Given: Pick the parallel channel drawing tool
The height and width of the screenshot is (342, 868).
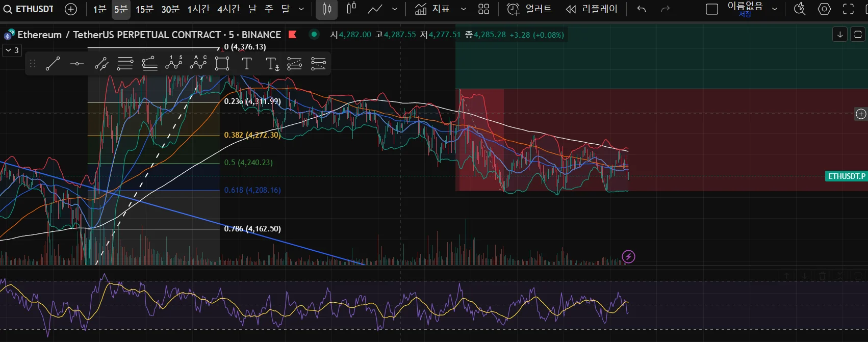Looking at the screenshot, I should pos(101,64).
